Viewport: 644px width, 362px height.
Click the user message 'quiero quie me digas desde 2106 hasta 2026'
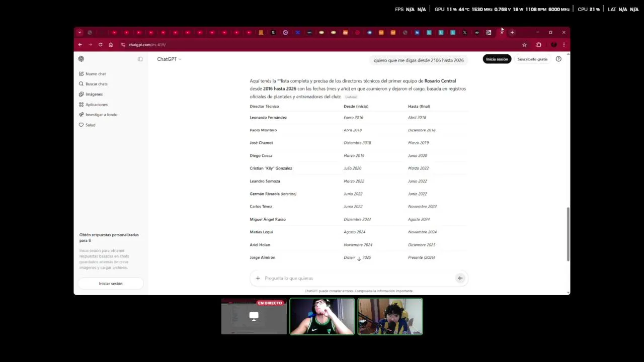click(419, 60)
